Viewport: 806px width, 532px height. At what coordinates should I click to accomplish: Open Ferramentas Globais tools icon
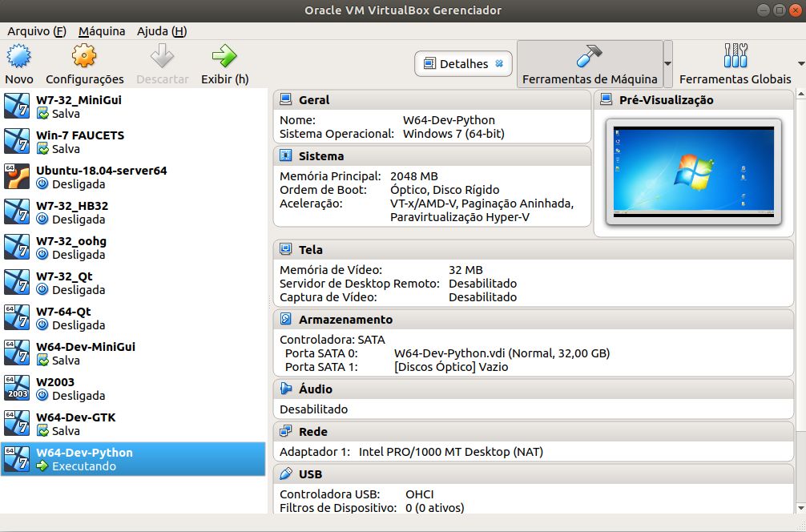(x=735, y=57)
